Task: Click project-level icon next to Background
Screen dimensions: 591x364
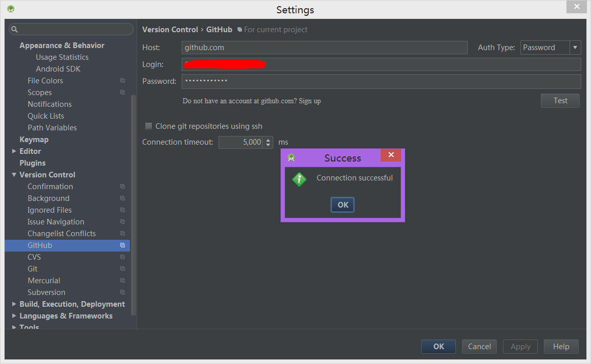Action: [122, 198]
